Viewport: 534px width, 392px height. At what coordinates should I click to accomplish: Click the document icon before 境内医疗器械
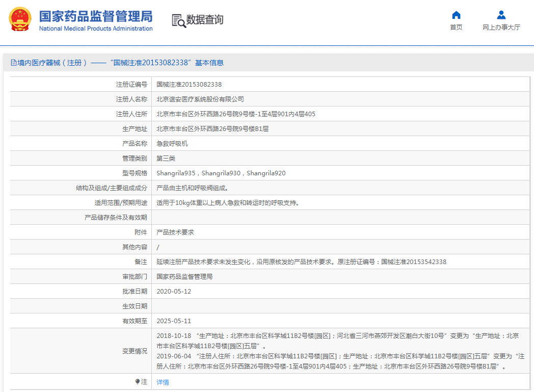point(13,63)
